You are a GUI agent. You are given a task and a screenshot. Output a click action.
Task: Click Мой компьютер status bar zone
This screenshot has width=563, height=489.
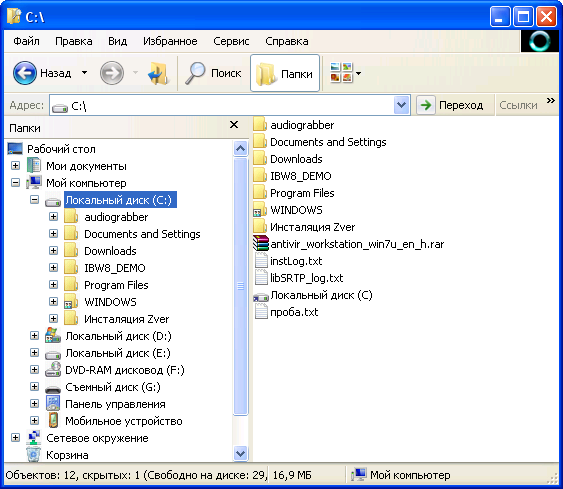coord(401,475)
